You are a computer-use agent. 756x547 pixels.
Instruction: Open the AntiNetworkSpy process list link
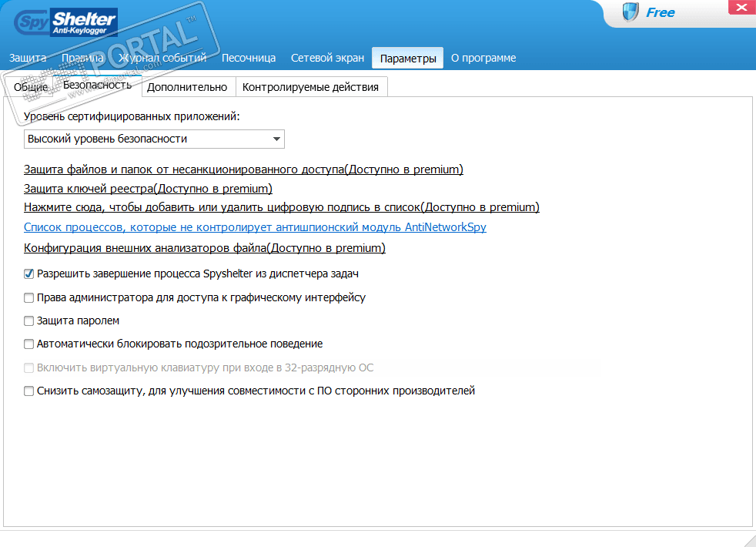255,227
